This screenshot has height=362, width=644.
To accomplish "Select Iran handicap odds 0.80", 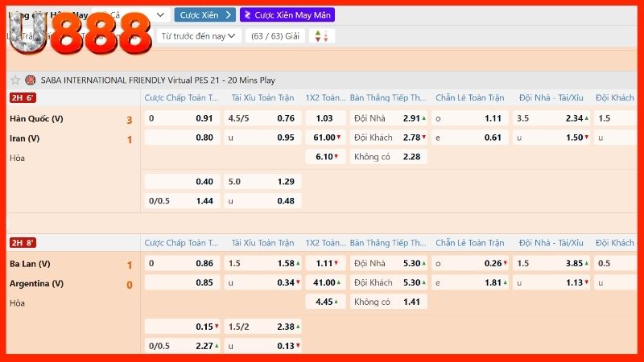I will click(183, 138).
